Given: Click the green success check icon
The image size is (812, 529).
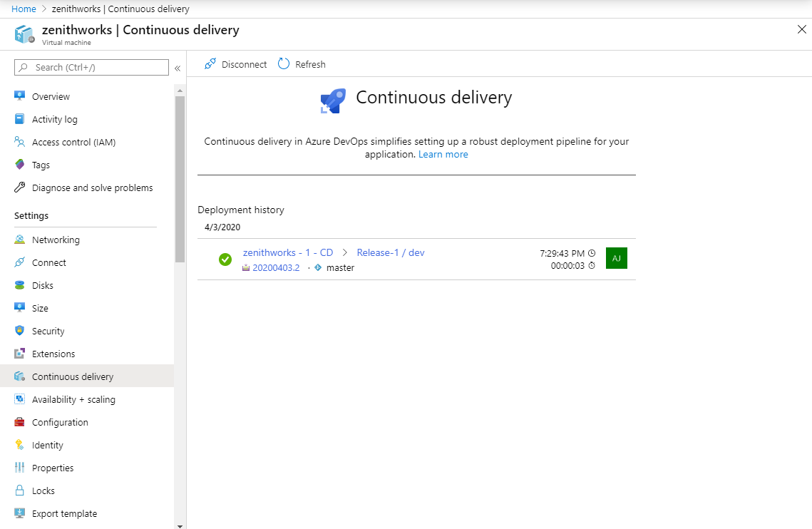Looking at the screenshot, I should click(x=225, y=260).
